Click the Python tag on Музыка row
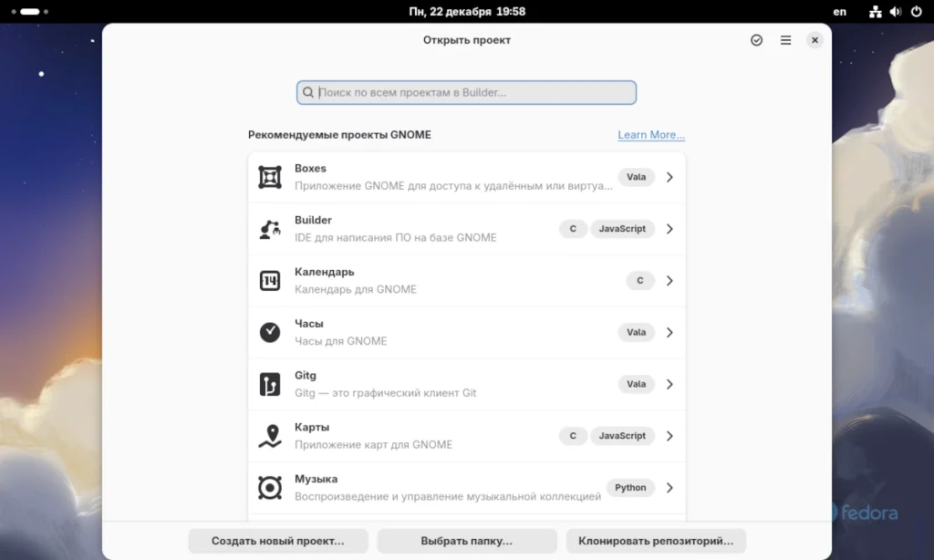Viewport: 934px width, 560px height. [x=630, y=488]
